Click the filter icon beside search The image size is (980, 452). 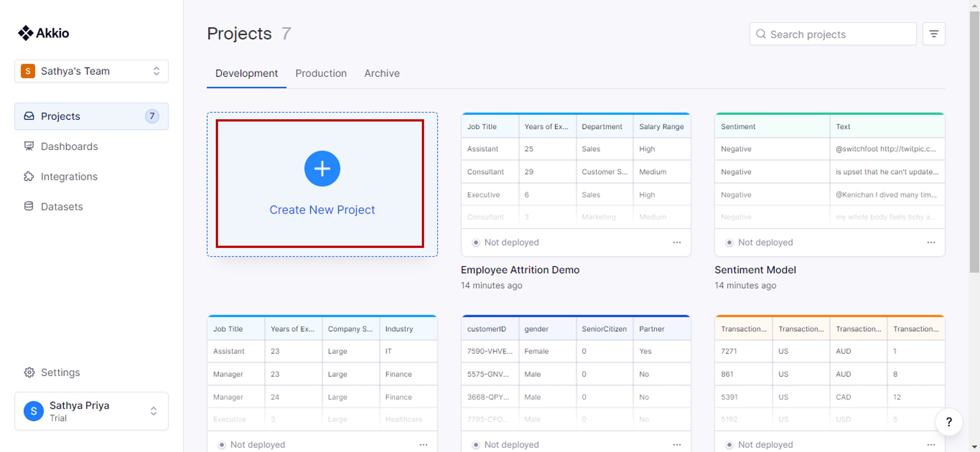coord(934,34)
